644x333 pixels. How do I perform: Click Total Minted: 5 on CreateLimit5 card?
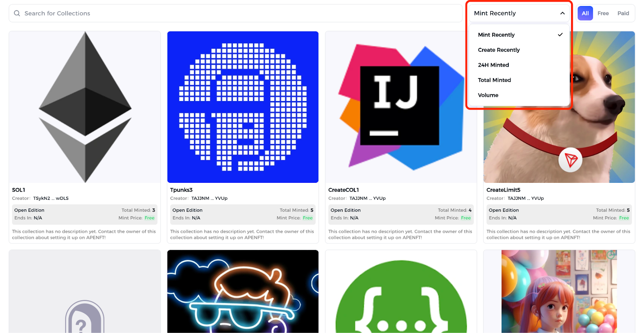coord(613,210)
